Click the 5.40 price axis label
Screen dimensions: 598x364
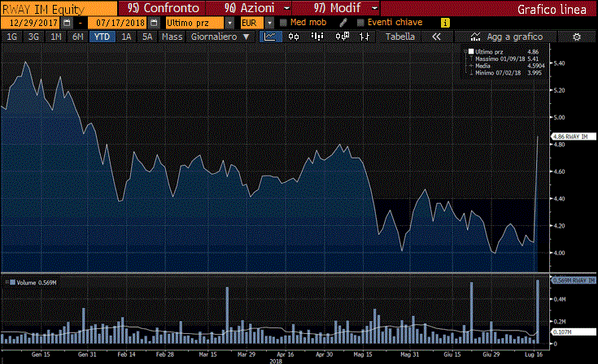[560, 63]
